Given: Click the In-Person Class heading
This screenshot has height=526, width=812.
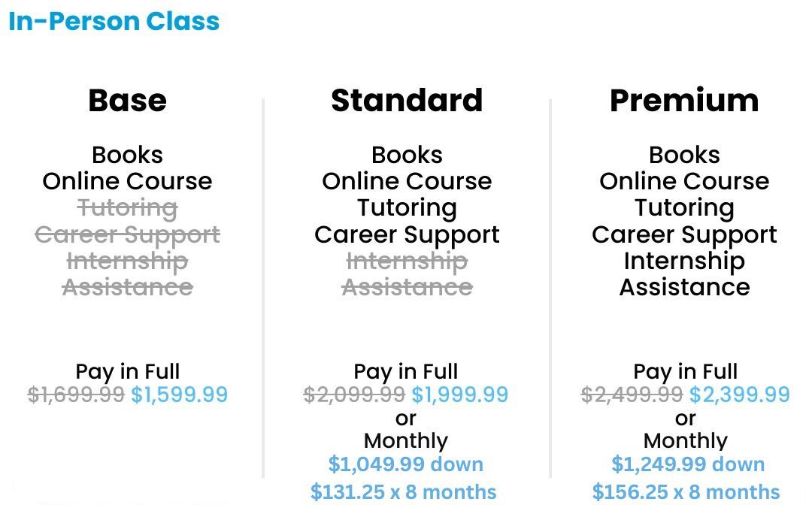Looking at the screenshot, I should [114, 21].
